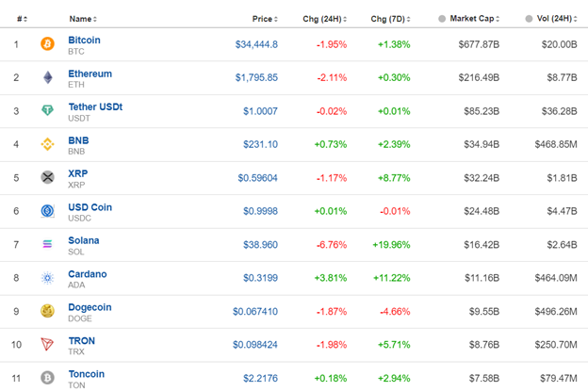Click the TRON logo
Viewport: 588px width, 392px height.
pyautogui.click(x=47, y=344)
